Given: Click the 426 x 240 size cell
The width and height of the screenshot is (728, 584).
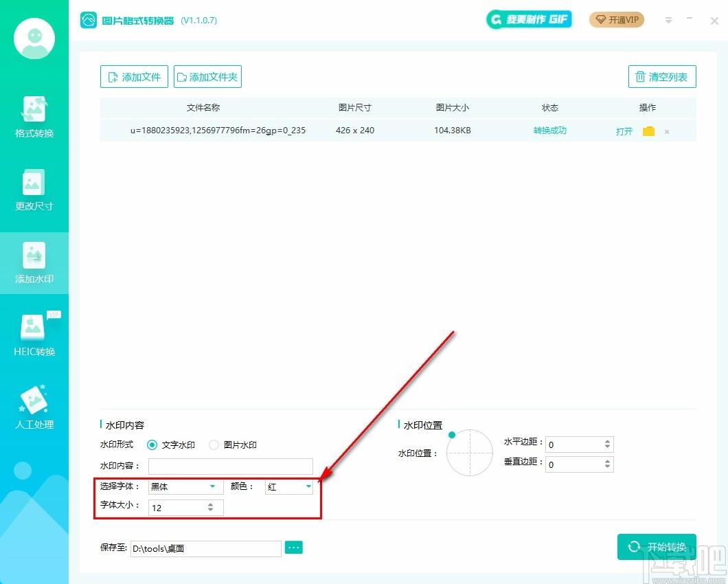Looking at the screenshot, I should 354,131.
